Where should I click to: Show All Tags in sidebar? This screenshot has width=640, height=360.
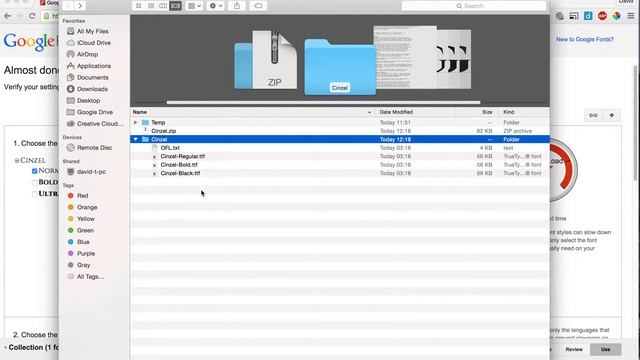(x=90, y=276)
